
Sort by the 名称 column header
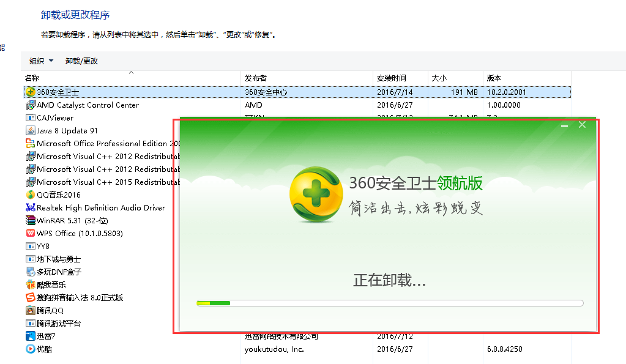(x=132, y=78)
